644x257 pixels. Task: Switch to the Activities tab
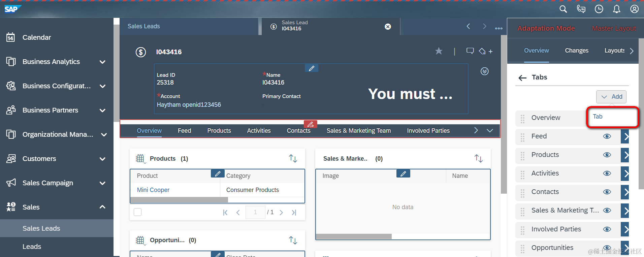(x=259, y=131)
